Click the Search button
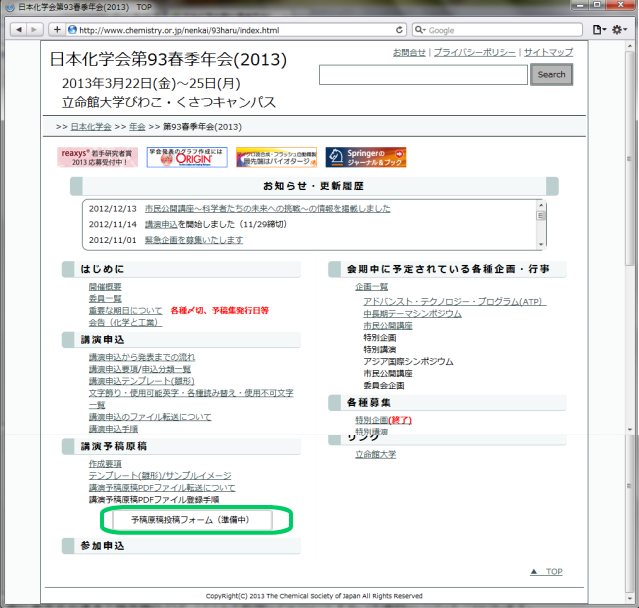Viewport: 639px width, 608px height. pyautogui.click(x=551, y=75)
